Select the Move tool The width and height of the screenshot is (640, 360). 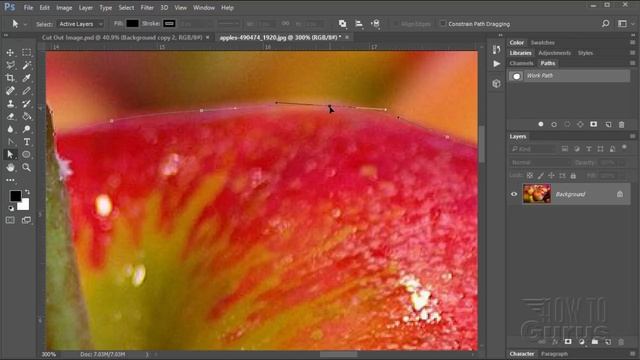click(10, 53)
